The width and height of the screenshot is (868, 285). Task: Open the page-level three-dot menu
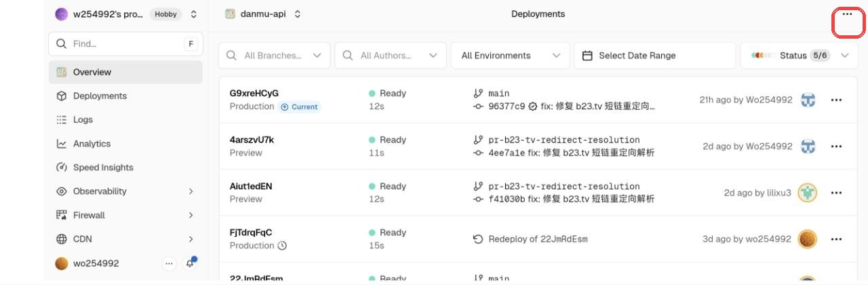click(847, 14)
